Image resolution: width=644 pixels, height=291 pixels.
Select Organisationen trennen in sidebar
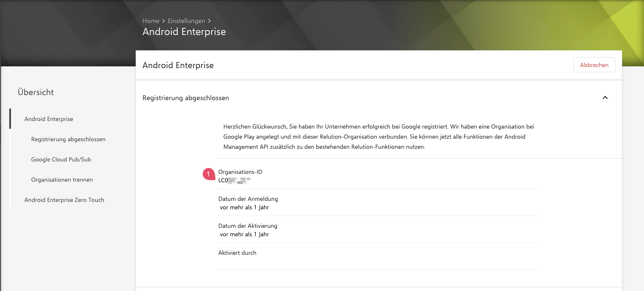[x=62, y=180]
